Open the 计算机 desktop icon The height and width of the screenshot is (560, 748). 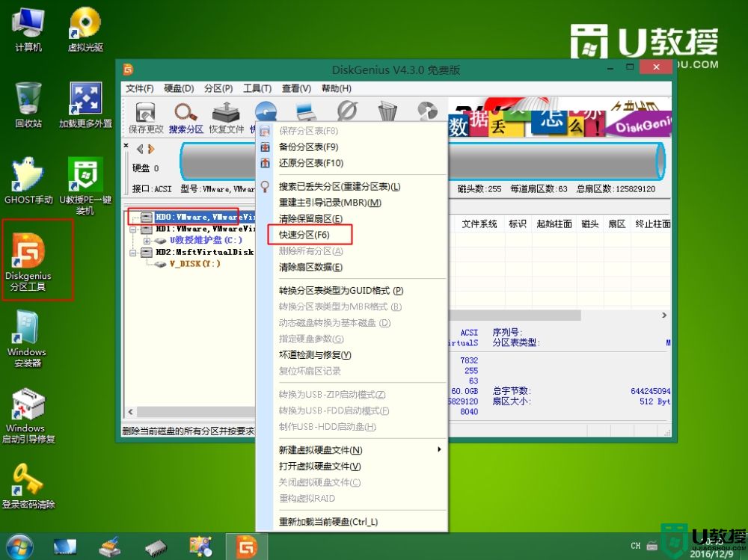28,30
